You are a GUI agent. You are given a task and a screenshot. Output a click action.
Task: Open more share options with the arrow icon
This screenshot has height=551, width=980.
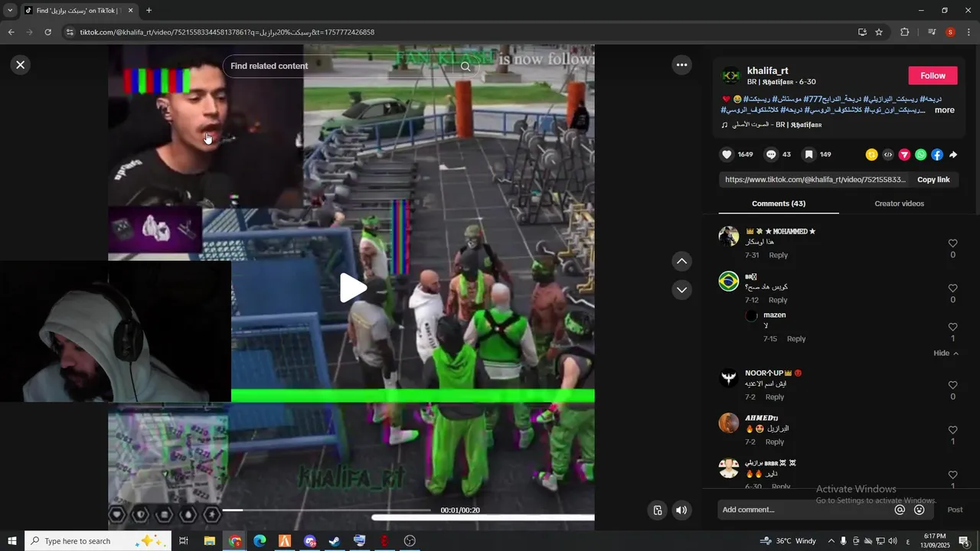coord(953,155)
